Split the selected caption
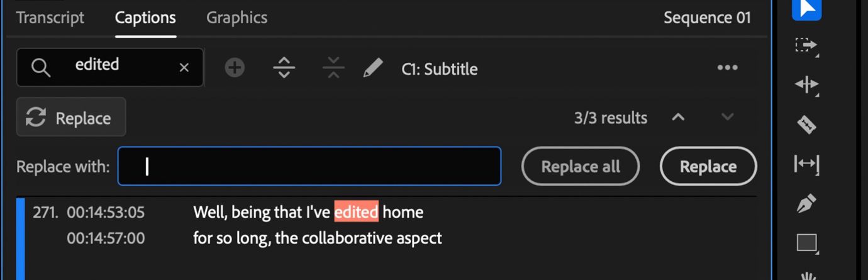 (284, 68)
